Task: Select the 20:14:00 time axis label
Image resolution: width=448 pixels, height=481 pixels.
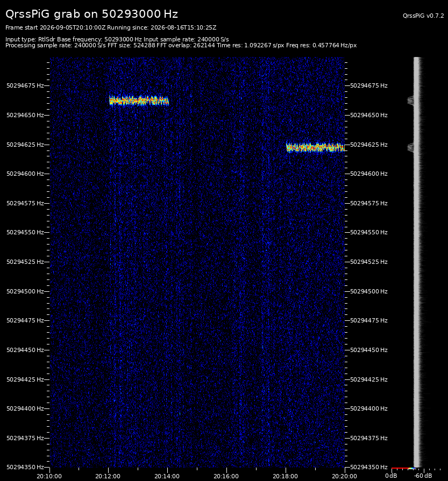Action: point(167,476)
